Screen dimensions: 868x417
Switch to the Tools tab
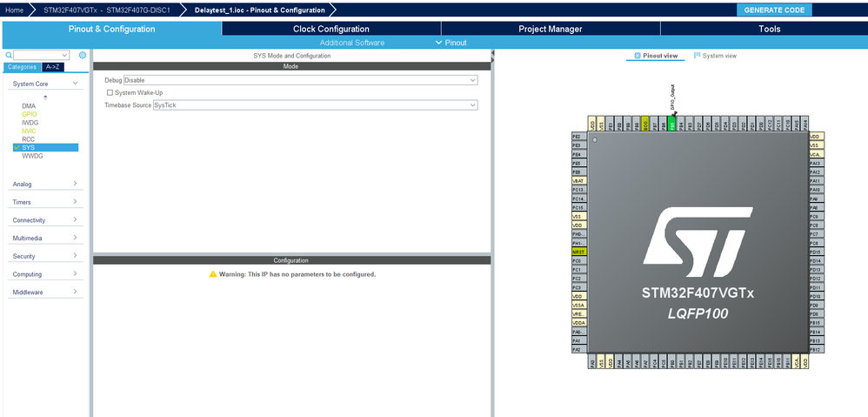pyautogui.click(x=770, y=29)
